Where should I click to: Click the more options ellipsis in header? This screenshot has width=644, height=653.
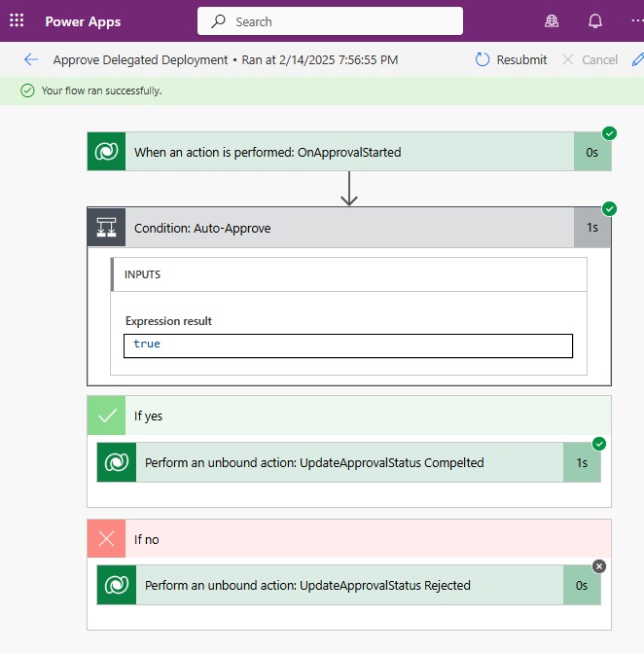pyautogui.click(x=637, y=20)
